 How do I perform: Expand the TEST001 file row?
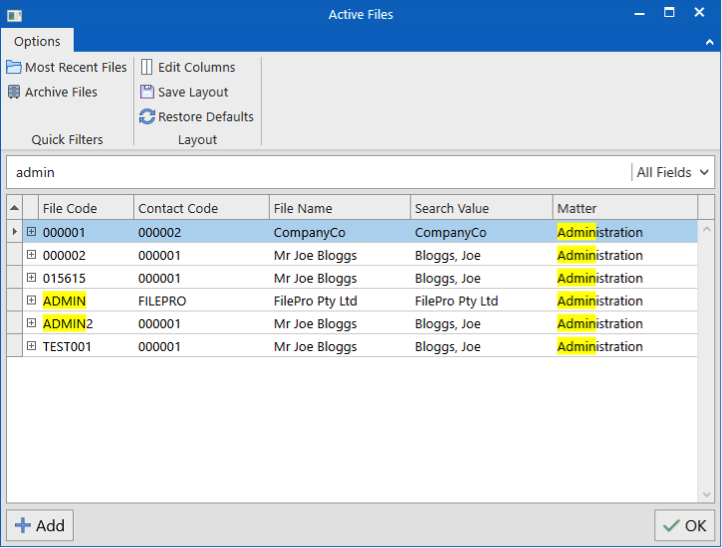(31, 347)
